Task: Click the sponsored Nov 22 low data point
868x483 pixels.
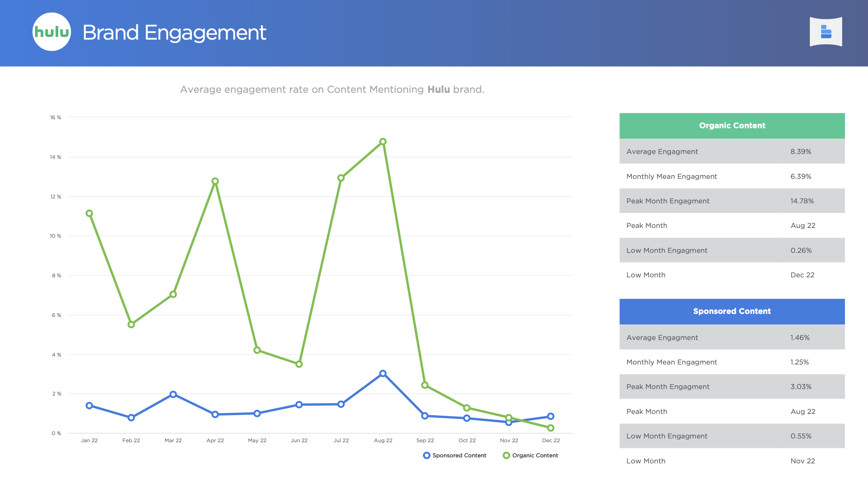Action: coord(509,422)
